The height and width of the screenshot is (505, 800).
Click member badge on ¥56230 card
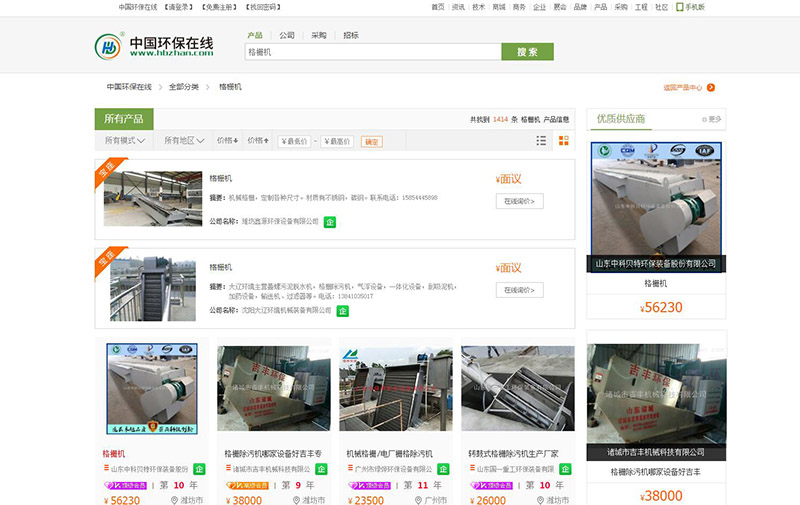click(x=126, y=486)
